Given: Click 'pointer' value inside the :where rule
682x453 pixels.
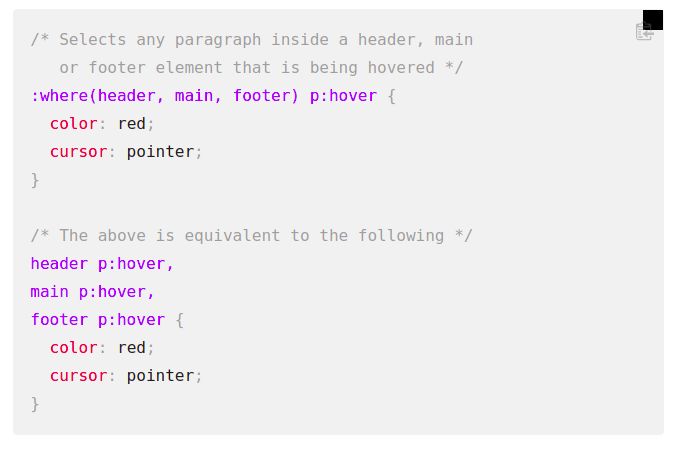Looking at the screenshot, I should (x=160, y=152).
